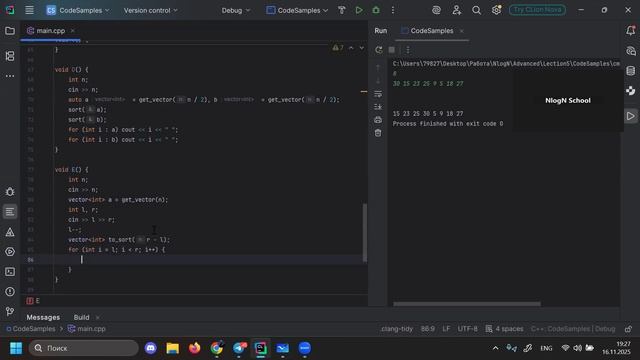Open the Run tool window icon on the right sidebar
The width and height of the screenshot is (640, 360).
(631, 116)
